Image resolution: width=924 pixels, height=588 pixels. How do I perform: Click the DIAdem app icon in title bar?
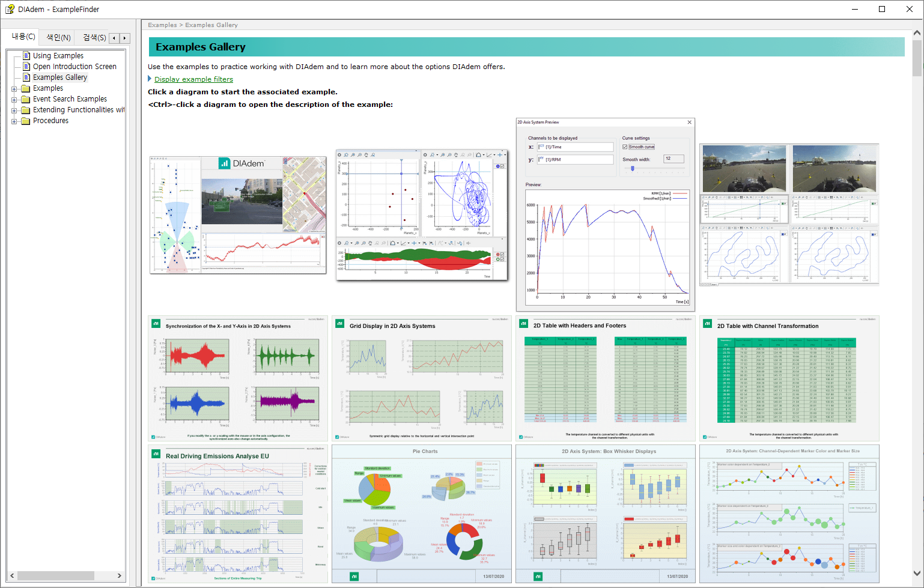(10, 9)
